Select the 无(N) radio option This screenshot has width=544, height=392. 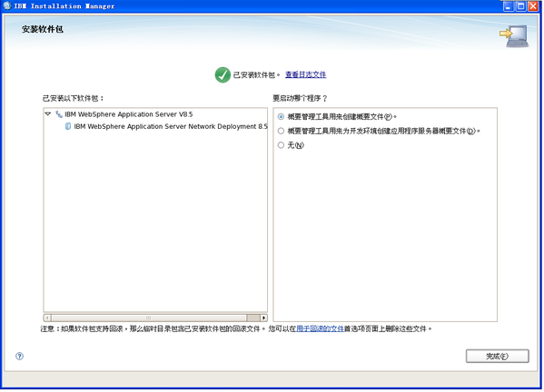click(281, 145)
